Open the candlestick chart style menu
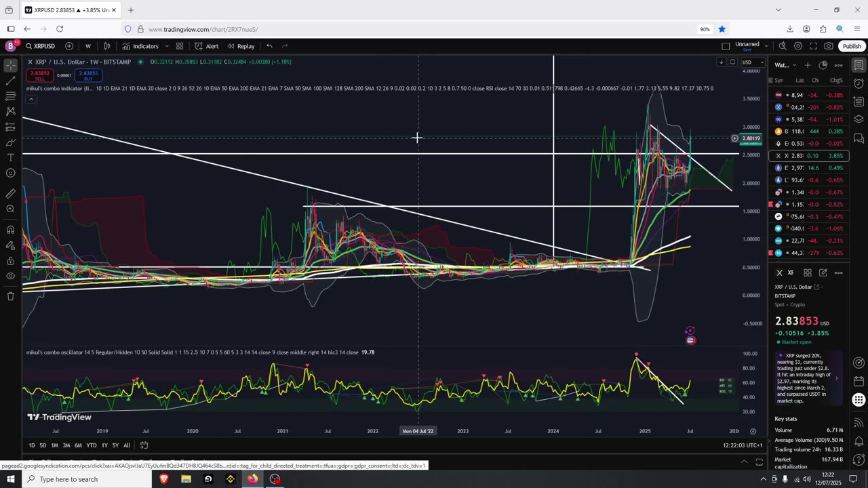The width and height of the screenshot is (868, 488). point(107,46)
